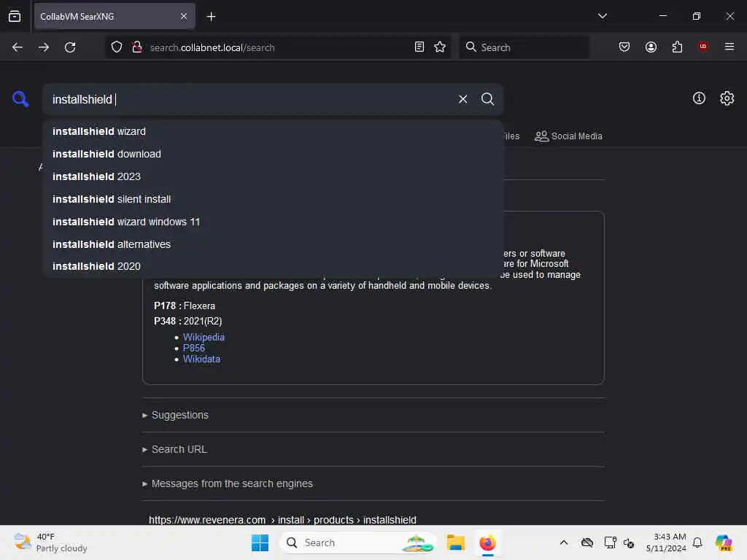Choose suggestion installshield download
The height and width of the screenshot is (560, 747).
coord(273,154)
